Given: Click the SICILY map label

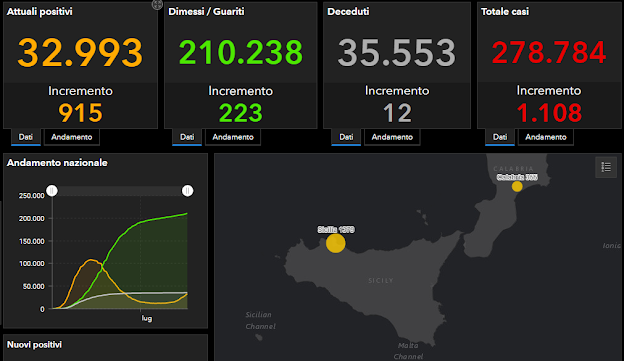Looking at the screenshot, I should tap(381, 281).
